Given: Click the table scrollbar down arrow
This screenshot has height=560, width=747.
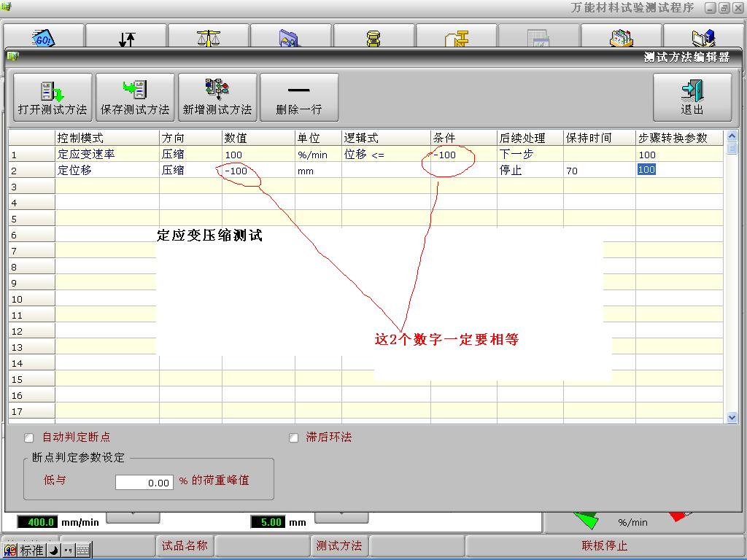Looking at the screenshot, I should [x=732, y=417].
